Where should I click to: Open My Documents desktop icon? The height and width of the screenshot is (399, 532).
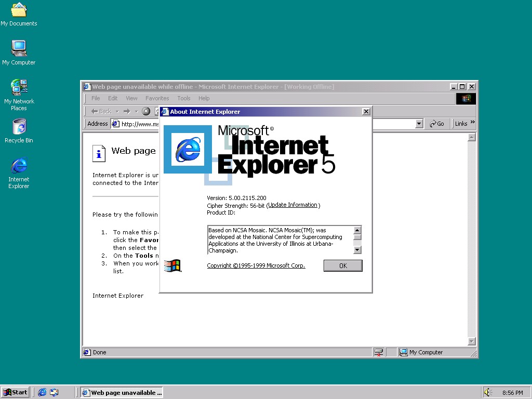[x=19, y=14]
